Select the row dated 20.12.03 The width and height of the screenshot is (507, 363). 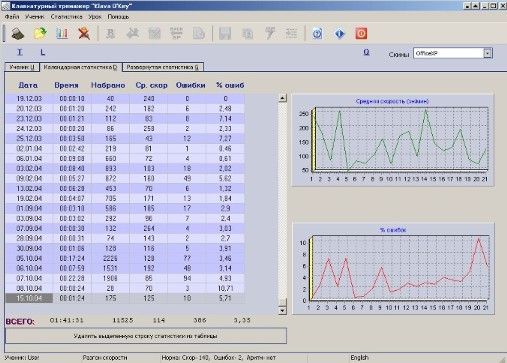pyautogui.click(x=125, y=109)
